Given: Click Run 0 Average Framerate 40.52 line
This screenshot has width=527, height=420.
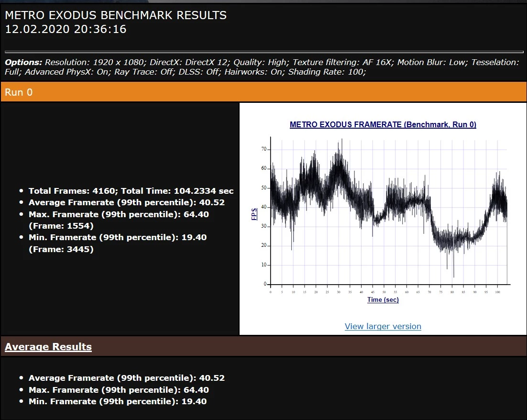Looking at the screenshot, I should (x=127, y=202).
